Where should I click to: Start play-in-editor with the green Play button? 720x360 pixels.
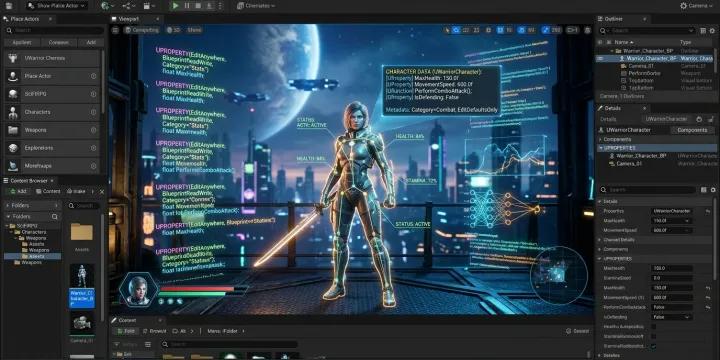(x=175, y=6)
